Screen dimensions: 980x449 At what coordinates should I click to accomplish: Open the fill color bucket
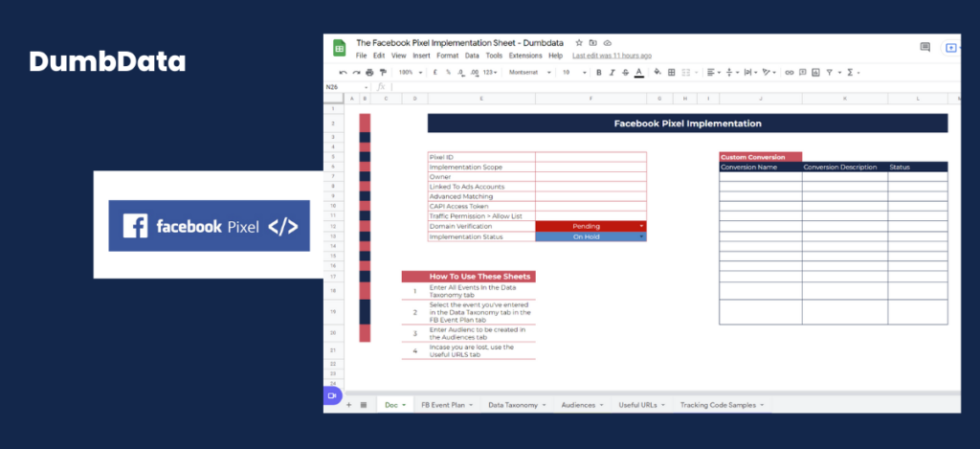(657, 73)
